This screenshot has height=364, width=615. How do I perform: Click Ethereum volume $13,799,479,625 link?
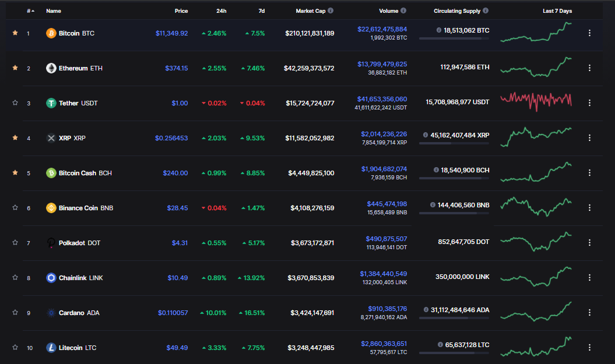pyautogui.click(x=382, y=64)
